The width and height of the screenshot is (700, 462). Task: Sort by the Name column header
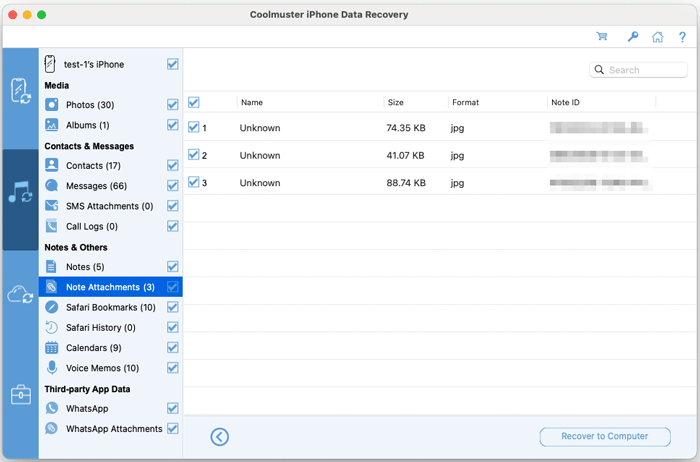point(252,102)
